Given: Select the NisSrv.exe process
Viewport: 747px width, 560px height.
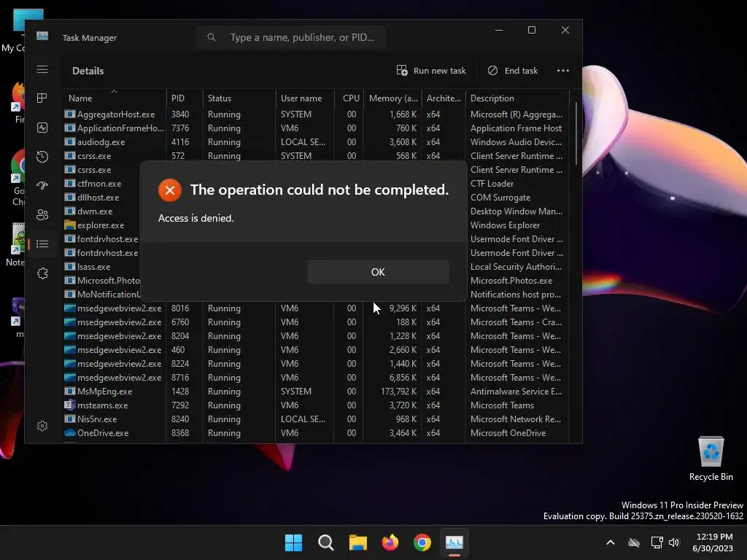Looking at the screenshot, I should (x=315, y=419).
